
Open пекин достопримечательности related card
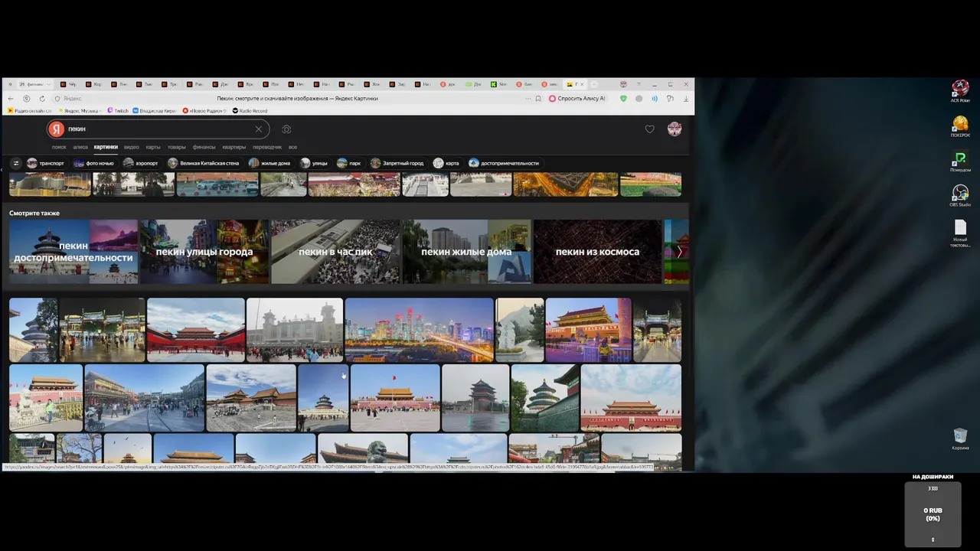[x=73, y=252]
